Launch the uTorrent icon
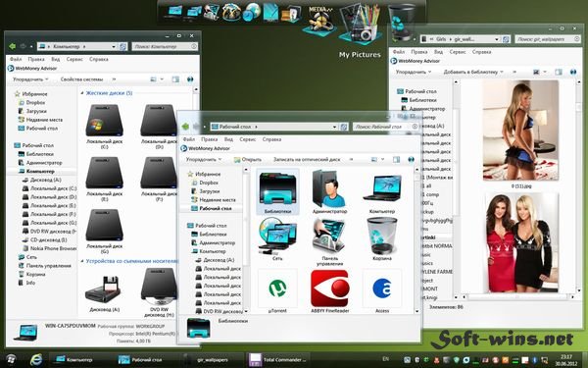 click(277, 288)
